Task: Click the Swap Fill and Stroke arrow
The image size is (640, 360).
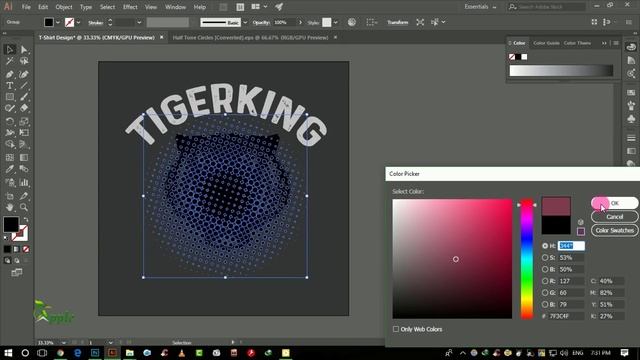Action: [x=26, y=220]
